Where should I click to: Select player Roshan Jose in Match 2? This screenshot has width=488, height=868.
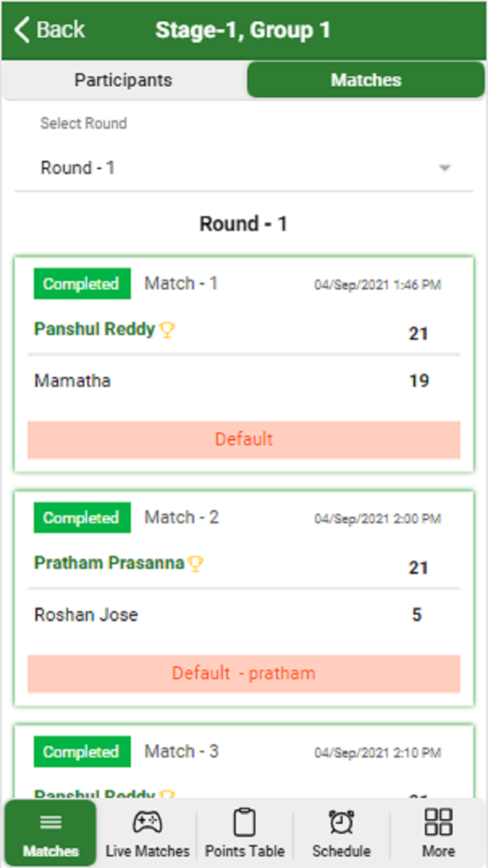pos(86,615)
